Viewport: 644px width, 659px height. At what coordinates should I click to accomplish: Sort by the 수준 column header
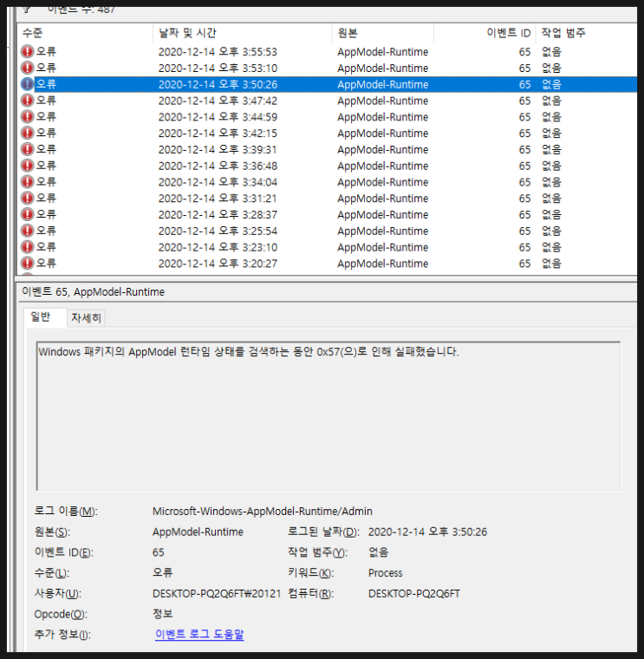pyautogui.click(x=85, y=33)
